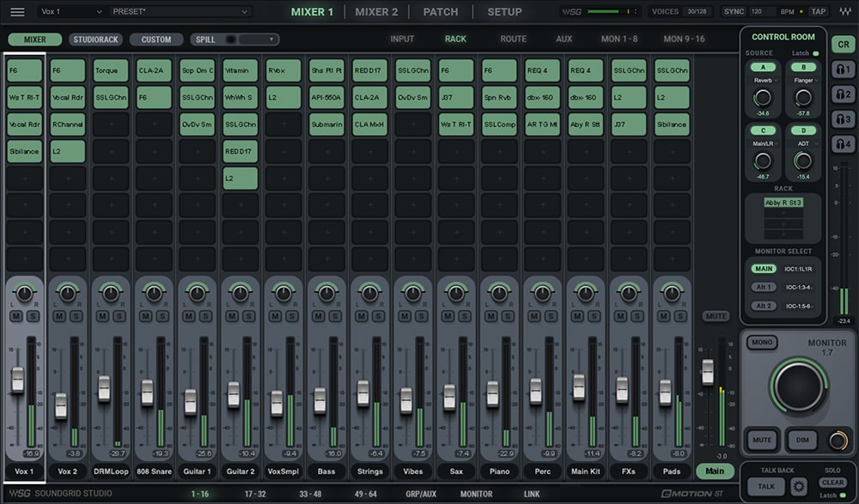Open the SSLGChn plugin on the Pads channel
The width and height of the screenshot is (859, 504).
coord(671,70)
